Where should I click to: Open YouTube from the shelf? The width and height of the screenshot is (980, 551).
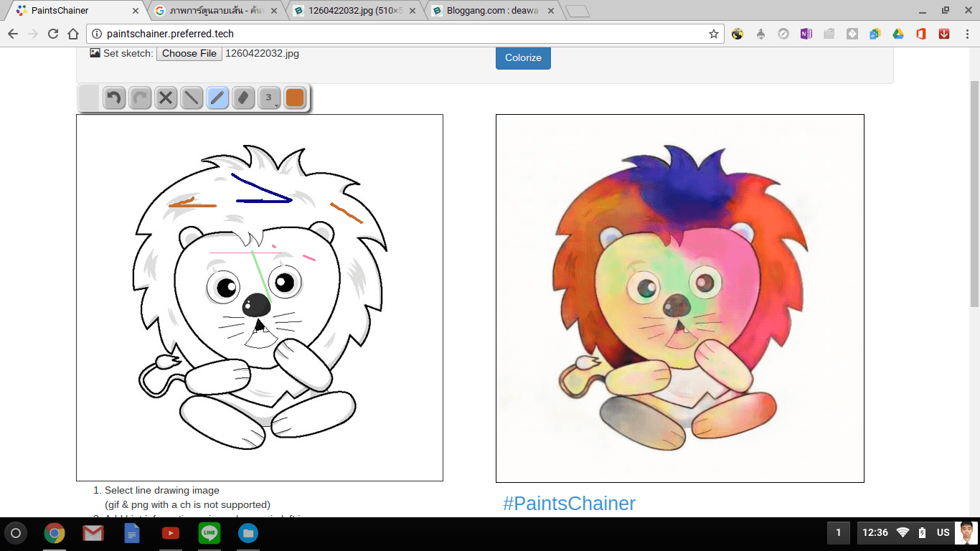tap(171, 533)
